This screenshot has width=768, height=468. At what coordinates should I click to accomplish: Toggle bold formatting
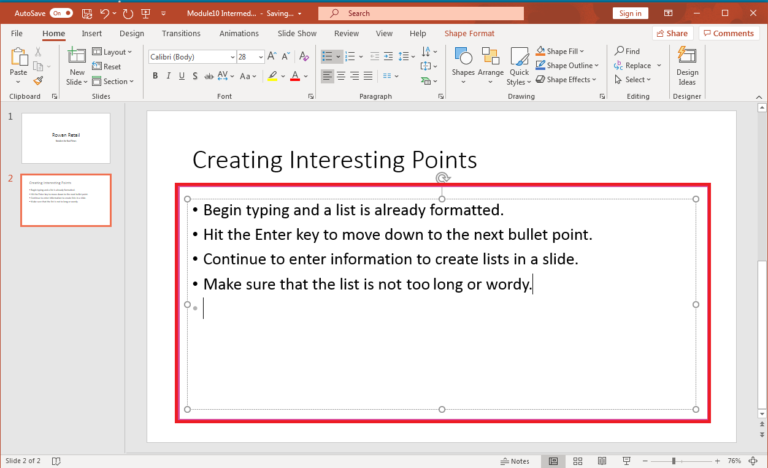154,76
